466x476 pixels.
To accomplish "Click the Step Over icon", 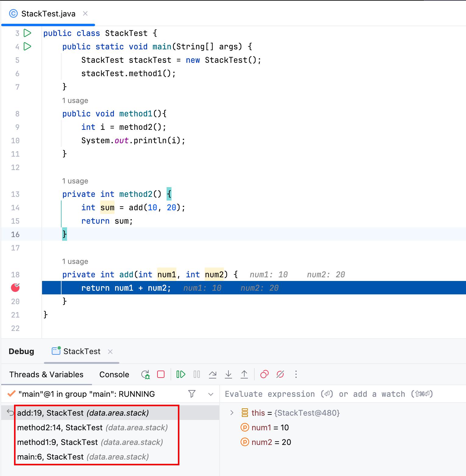I will click(213, 374).
